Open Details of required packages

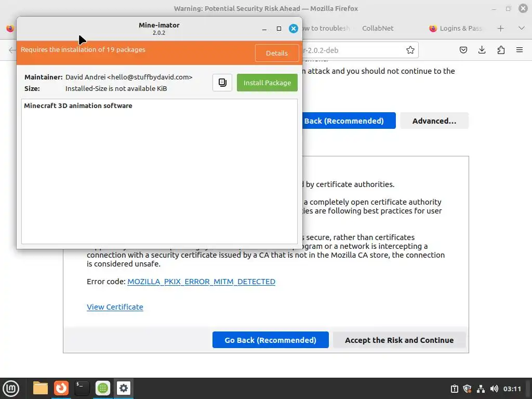click(276, 53)
